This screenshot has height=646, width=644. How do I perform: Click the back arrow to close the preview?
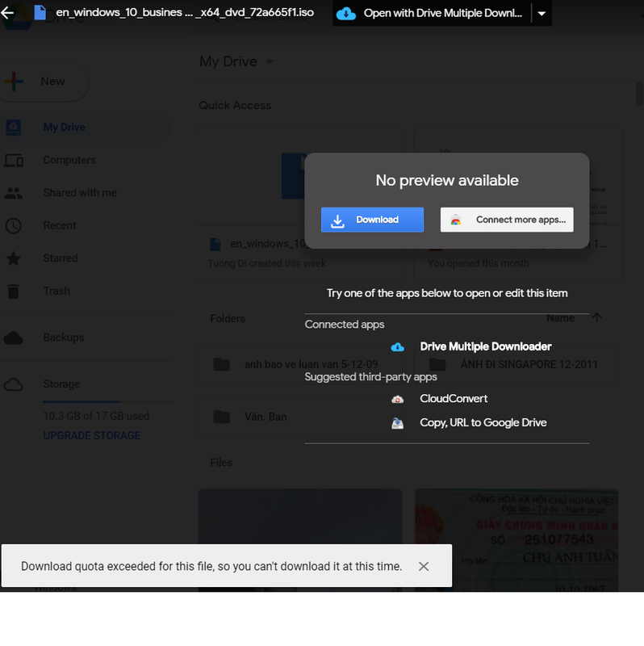coord(7,13)
